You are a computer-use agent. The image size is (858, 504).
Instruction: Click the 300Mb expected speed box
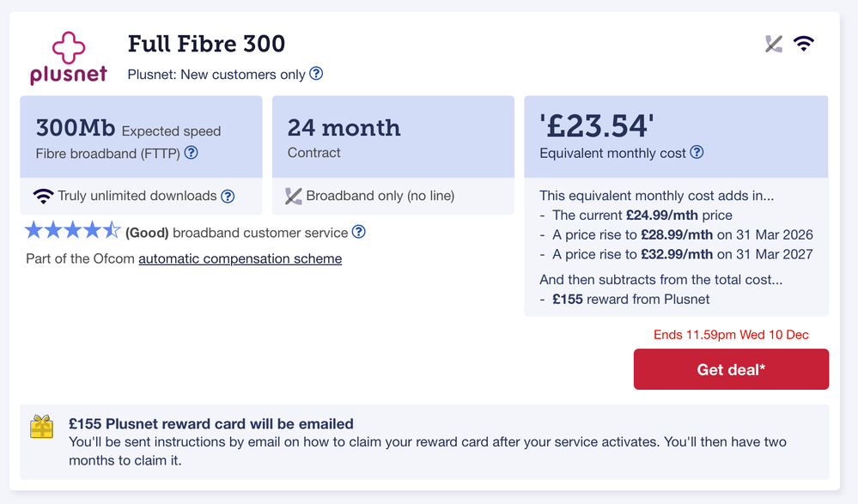pos(141,137)
